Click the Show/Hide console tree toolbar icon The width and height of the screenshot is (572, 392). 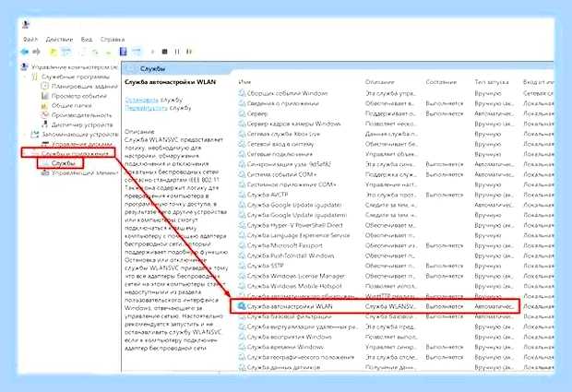coord(66,52)
